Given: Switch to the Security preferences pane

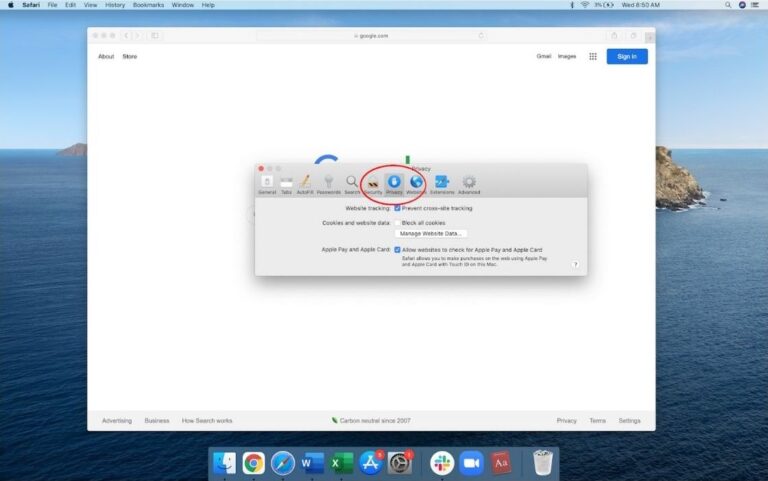Looking at the screenshot, I should pos(373,183).
